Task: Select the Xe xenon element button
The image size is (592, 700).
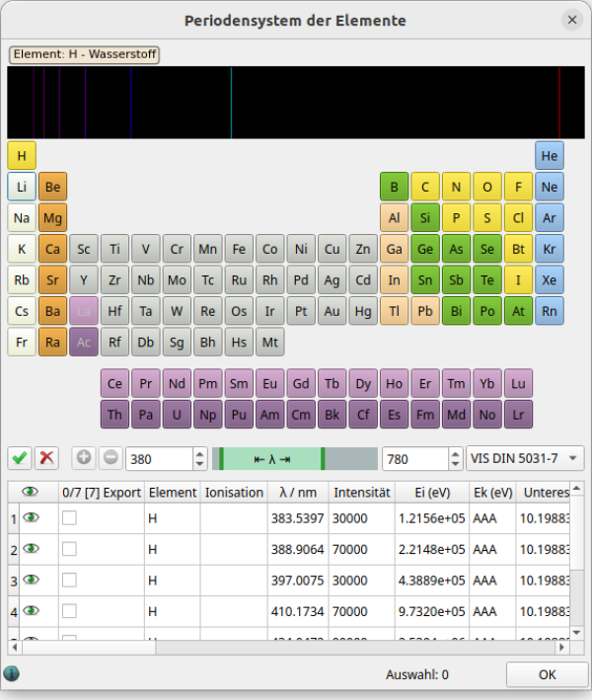Action: pos(550,280)
